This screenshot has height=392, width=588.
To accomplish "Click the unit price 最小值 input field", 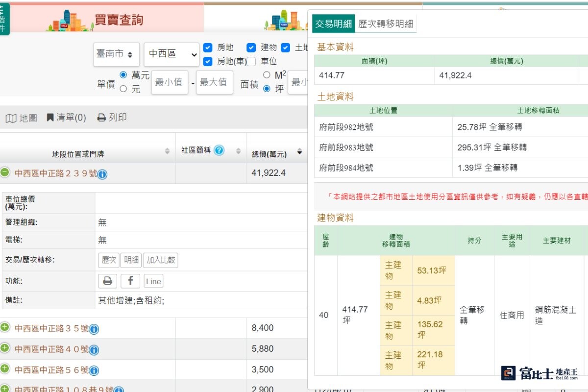I will 169,82.
